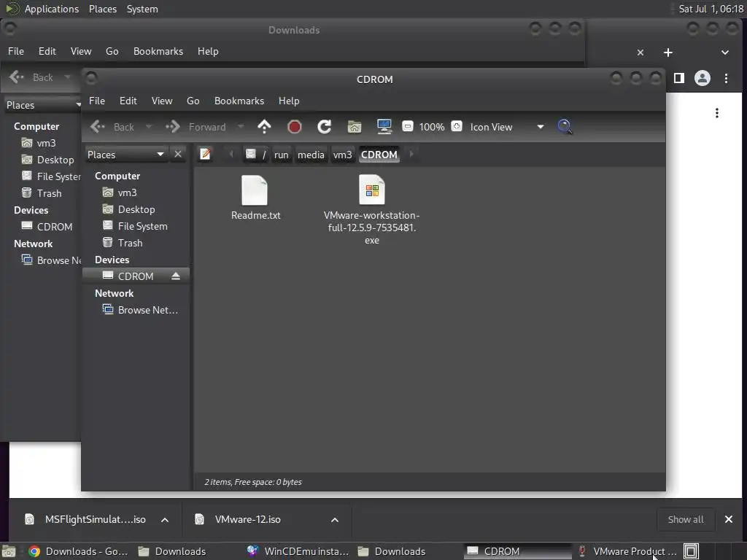Click the media path segment button
This screenshot has width=747, height=560.
tap(311, 155)
